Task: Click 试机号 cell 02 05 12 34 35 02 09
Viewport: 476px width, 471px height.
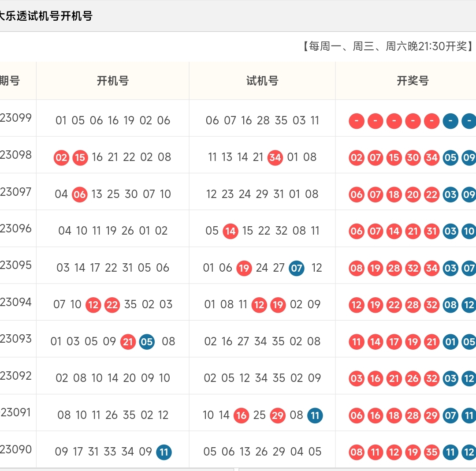Action: (x=262, y=378)
